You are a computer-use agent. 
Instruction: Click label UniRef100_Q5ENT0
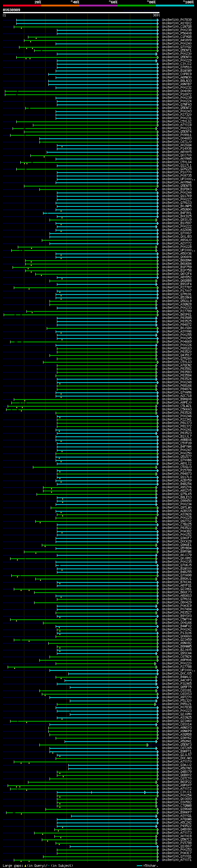[x=177, y=57]
